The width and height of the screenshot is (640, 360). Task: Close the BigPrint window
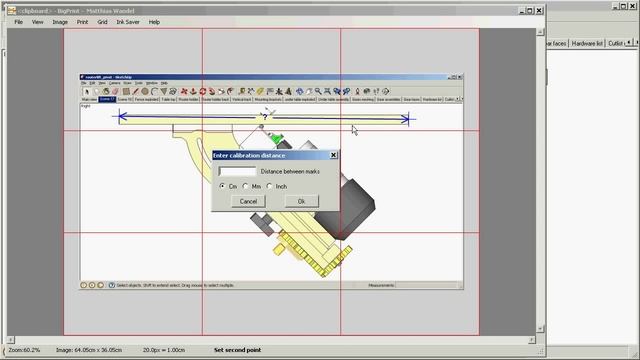pyautogui.click(x=539, y=11)
